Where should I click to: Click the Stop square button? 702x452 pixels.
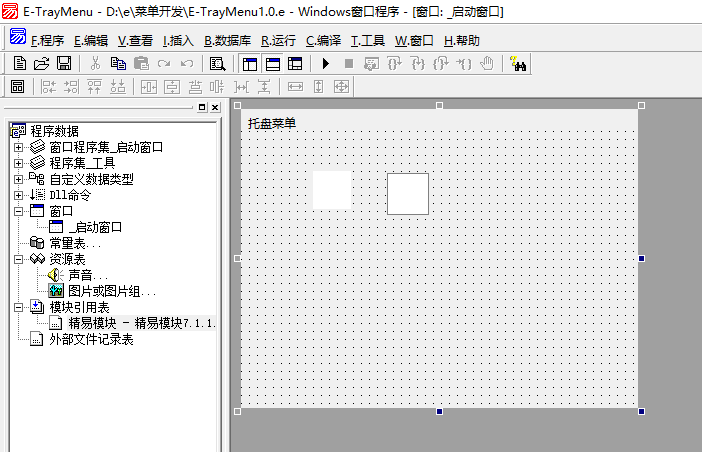tap(349, 64)
